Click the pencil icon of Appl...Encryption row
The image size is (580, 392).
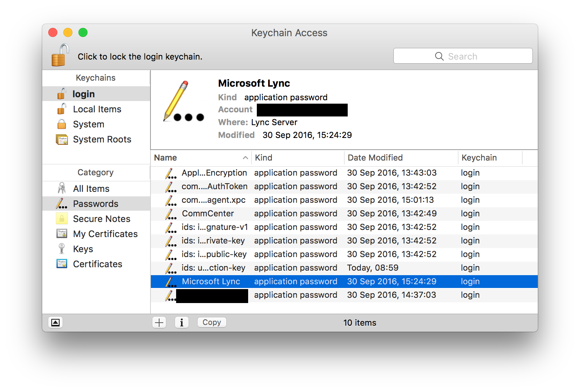(x=170, y=173)
